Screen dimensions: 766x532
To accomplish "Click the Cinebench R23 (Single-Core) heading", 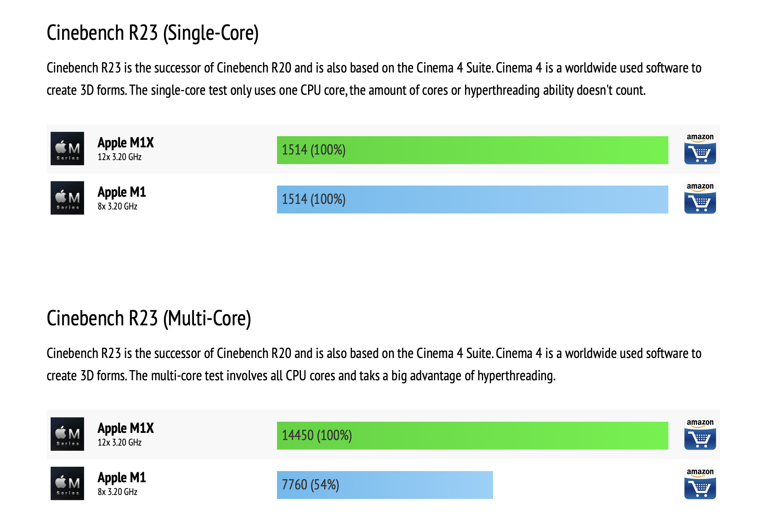I will point(153,33).
